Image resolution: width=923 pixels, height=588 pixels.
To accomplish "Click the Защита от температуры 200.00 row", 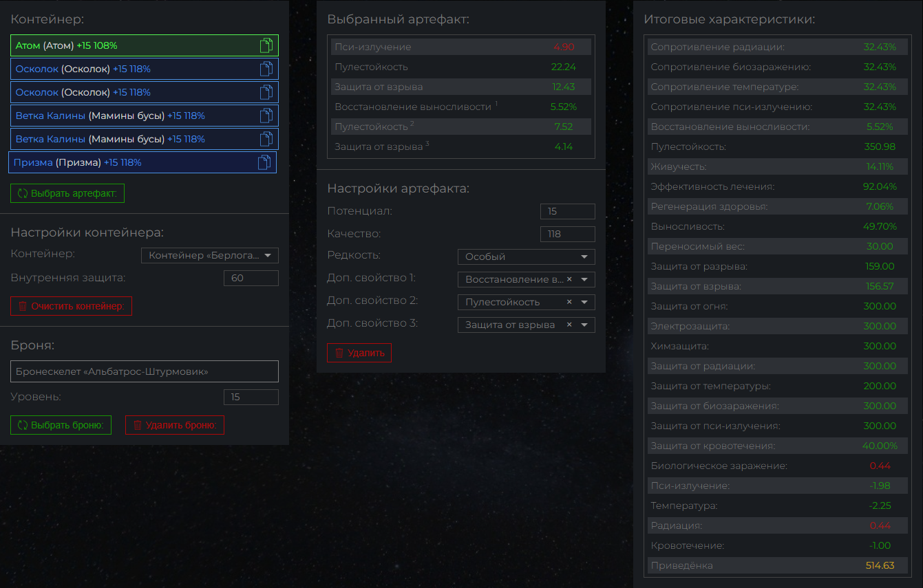I will tap(778, 386).
